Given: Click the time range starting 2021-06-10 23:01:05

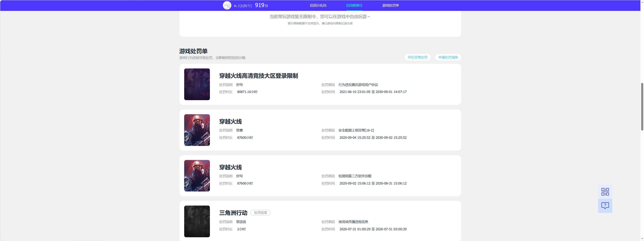Looking at the screenshot, I should point(373,92).
